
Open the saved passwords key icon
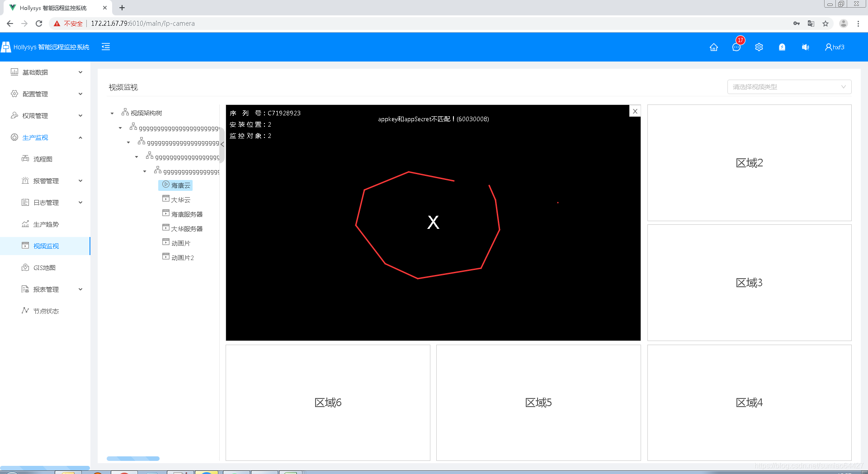coord(797,24)
